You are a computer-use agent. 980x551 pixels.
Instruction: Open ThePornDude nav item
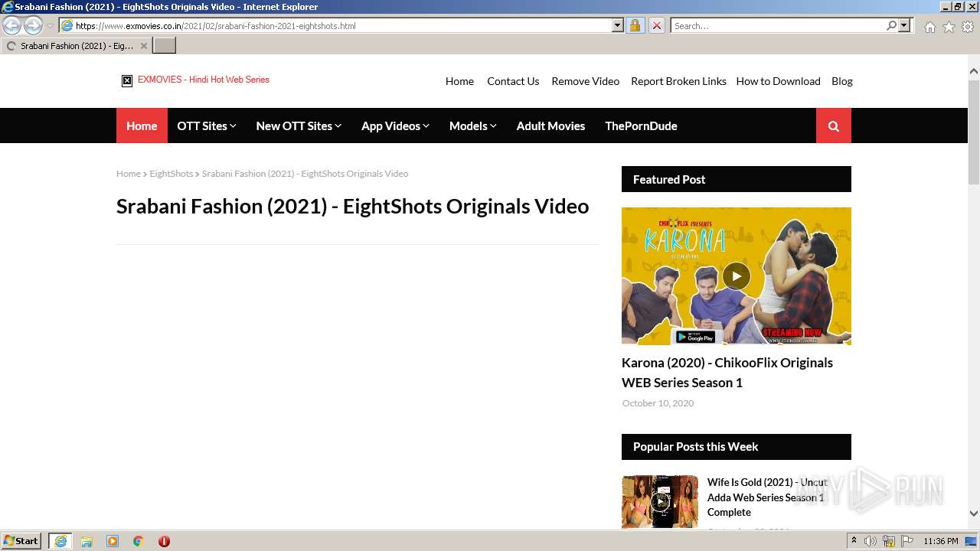[641, 126]
